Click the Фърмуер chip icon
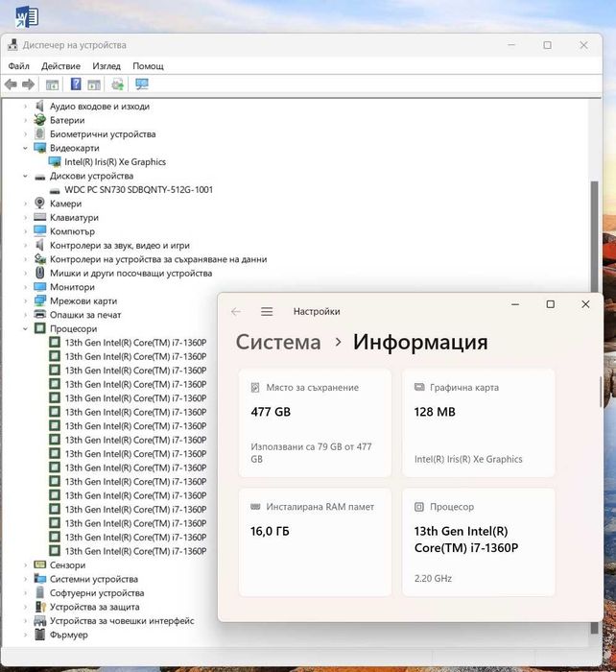 (40, 635)
